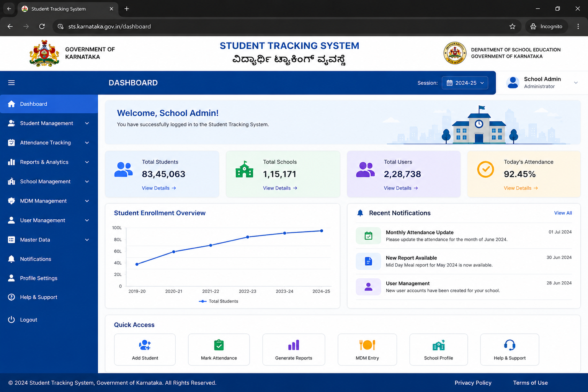
Task: Open User Management in the sidebar
Action: [x=49, y=220]
